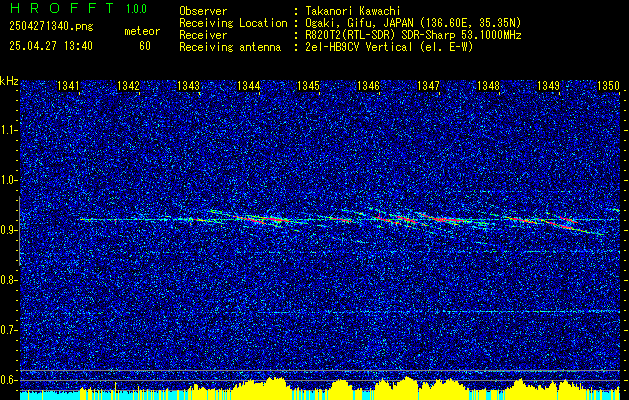Click the 1345 time marker
Viewport: 629px width, 400px height.
[308, 86]
